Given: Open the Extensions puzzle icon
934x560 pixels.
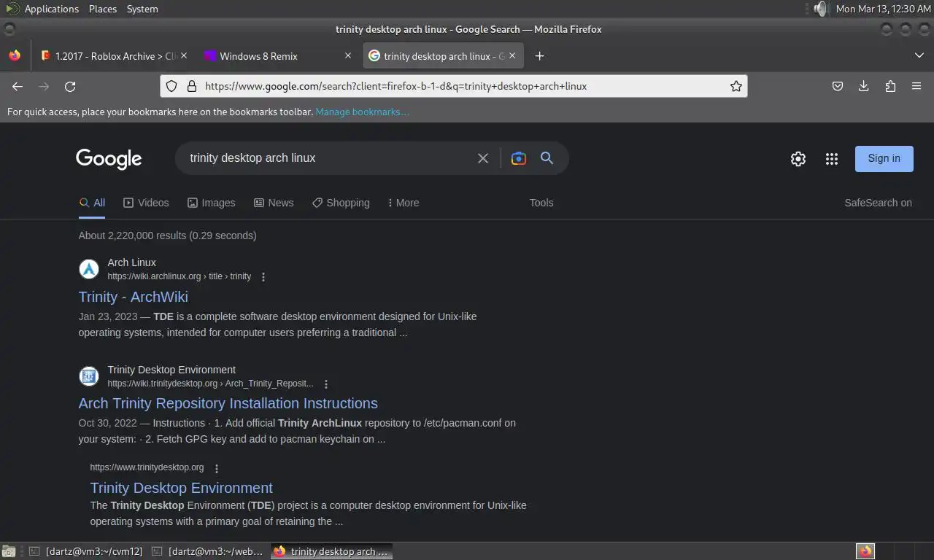Looking at the screenshot, I should coord(890,86).
